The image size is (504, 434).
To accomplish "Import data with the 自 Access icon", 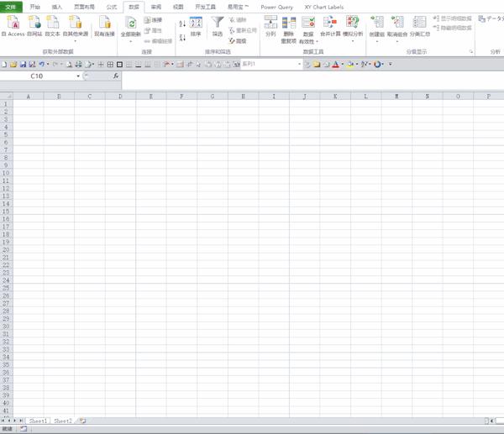I will 13,26.
